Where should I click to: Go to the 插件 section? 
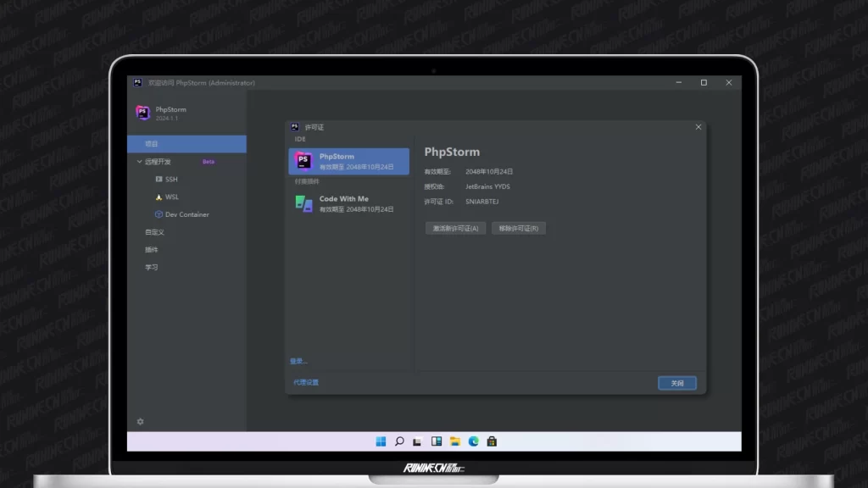click(x=152, y=250)
